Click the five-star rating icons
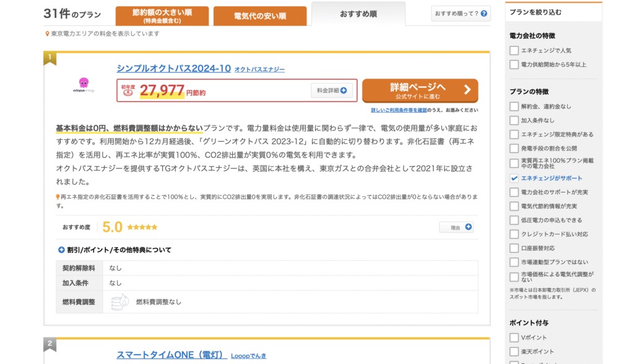The height and width of the screenshot is (364, 634). click(x=142, y=227)
